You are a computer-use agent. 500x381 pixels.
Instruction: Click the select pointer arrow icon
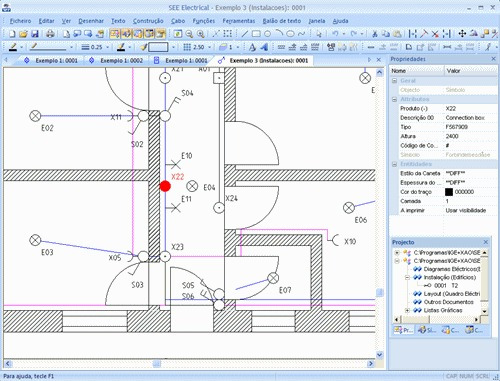319,34
